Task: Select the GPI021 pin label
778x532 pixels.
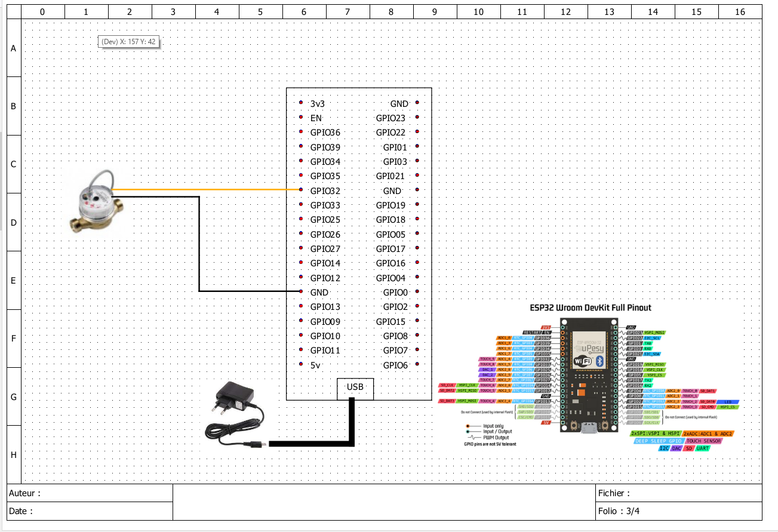Action: 390,176
